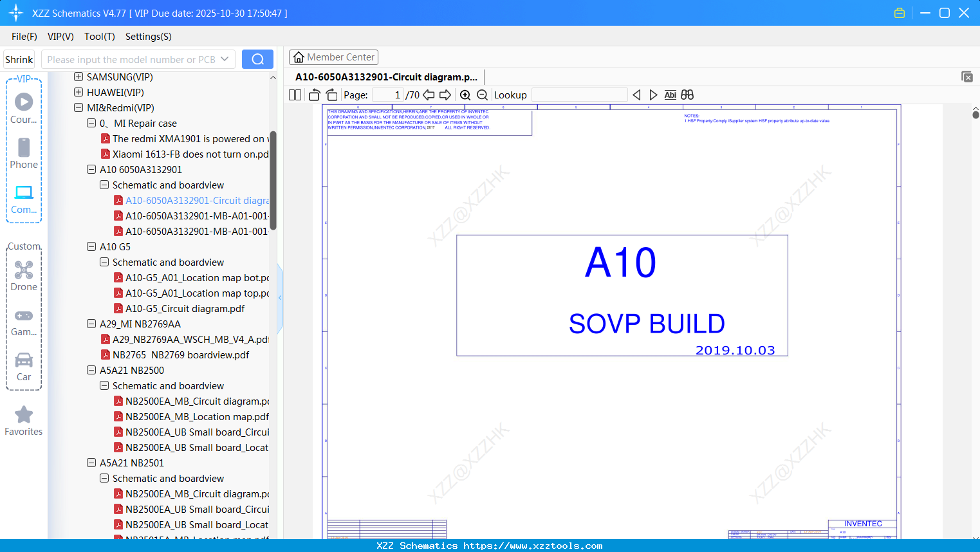Image resolution: width=980 pixels, height=552 pixels.
Task: Close the open document tab panel icon
Action: 967,77
